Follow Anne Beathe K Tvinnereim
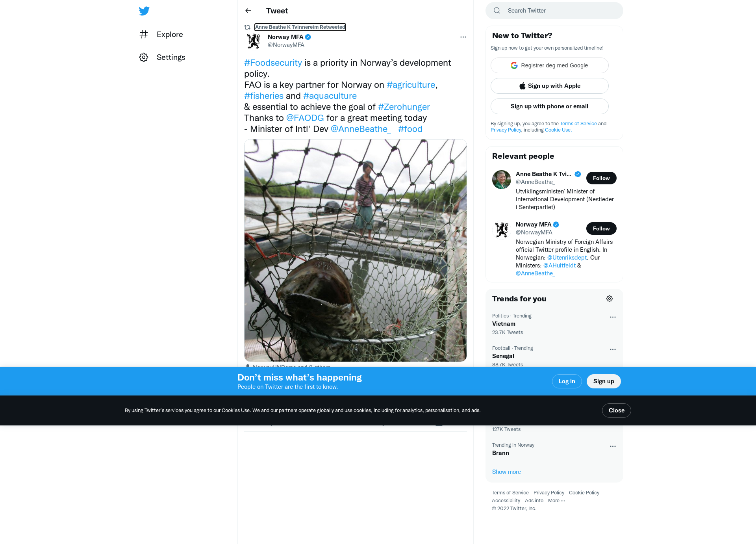The image size is (756, 544). point(601,178)
